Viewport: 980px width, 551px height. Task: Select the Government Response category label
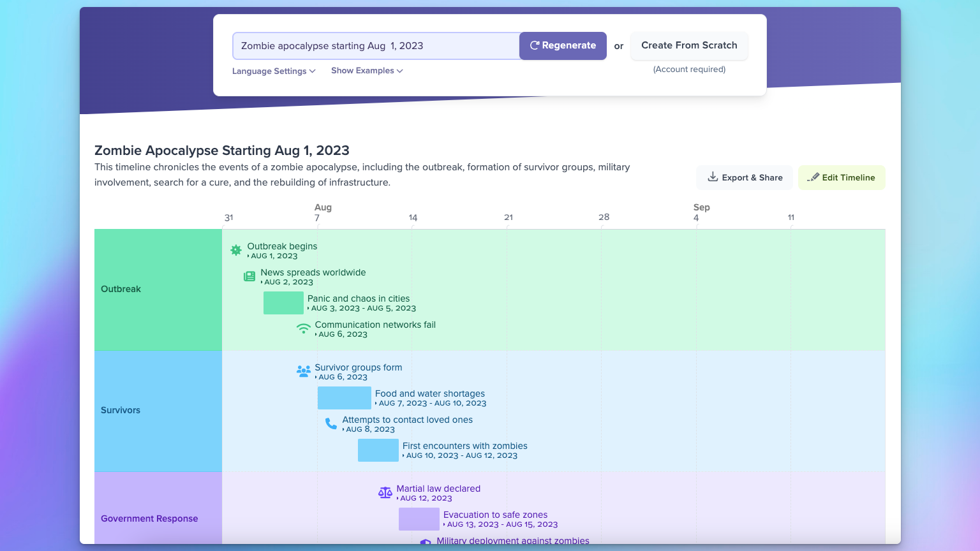[x=149, y=518]
